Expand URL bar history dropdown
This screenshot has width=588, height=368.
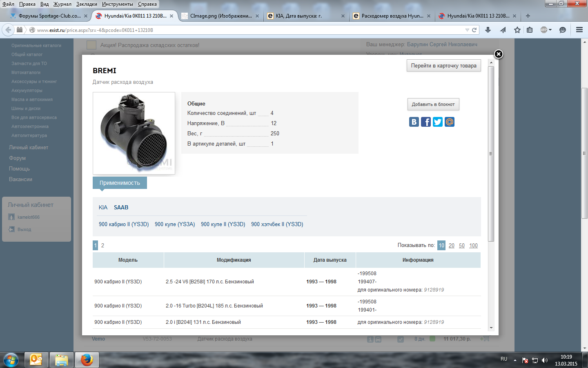467,30
